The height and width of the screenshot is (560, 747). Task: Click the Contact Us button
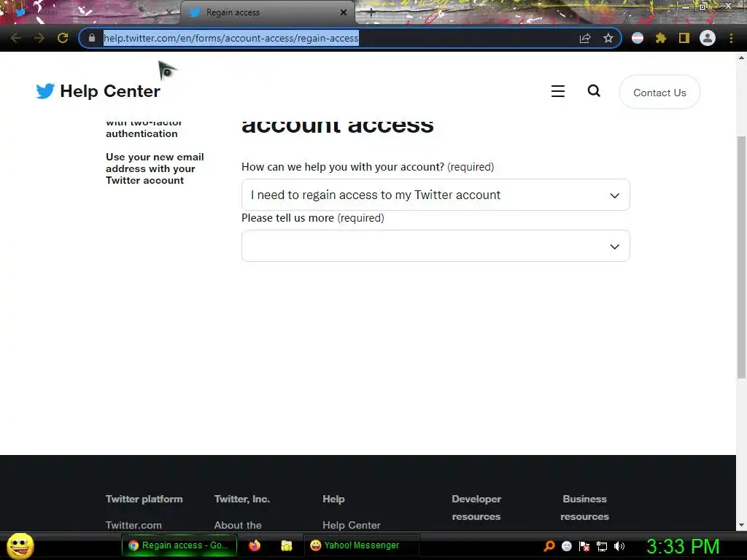point(659,93)
